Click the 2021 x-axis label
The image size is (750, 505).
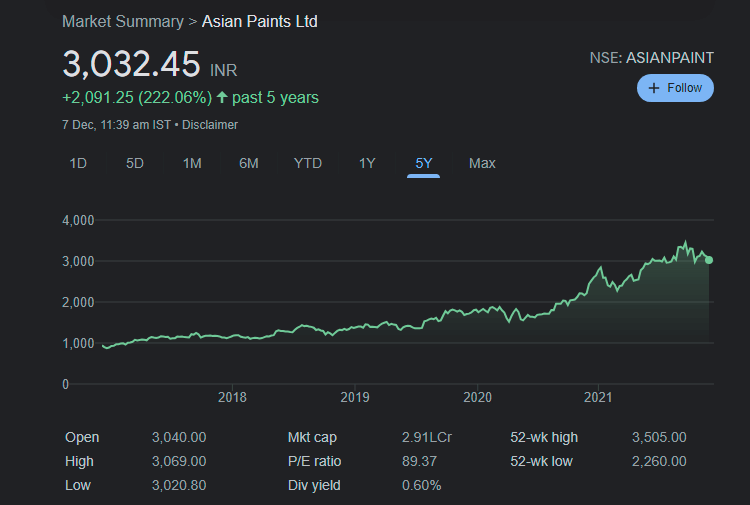(598, 397)
